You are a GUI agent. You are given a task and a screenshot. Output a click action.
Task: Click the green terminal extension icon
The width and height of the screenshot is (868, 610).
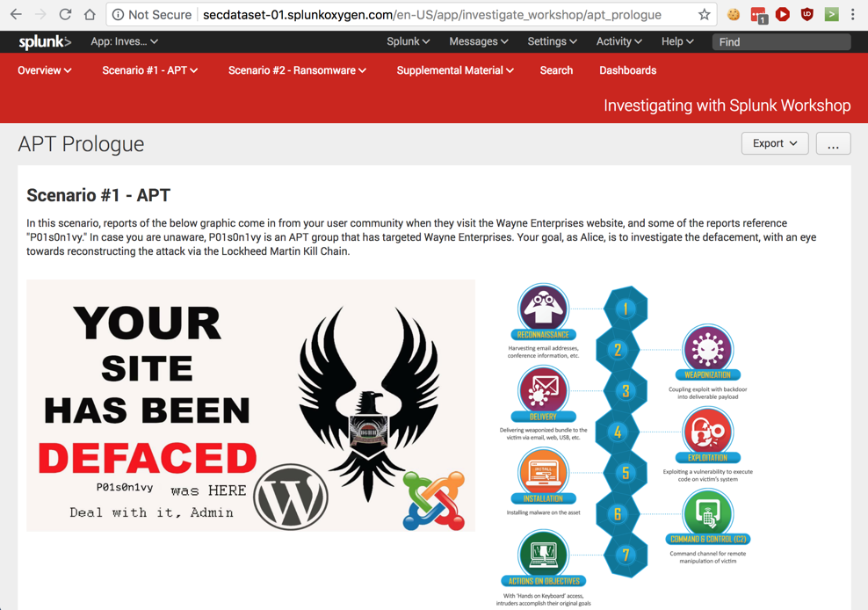click(831, 14)
